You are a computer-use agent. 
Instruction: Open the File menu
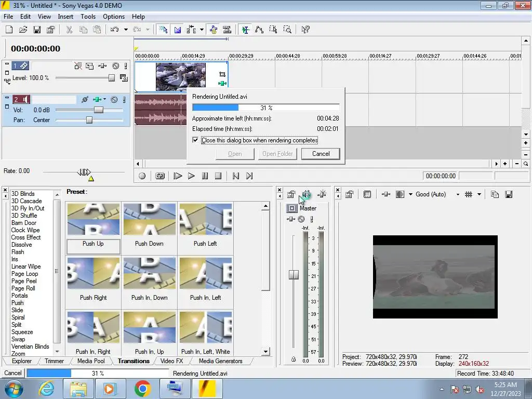tap(8, 16)
